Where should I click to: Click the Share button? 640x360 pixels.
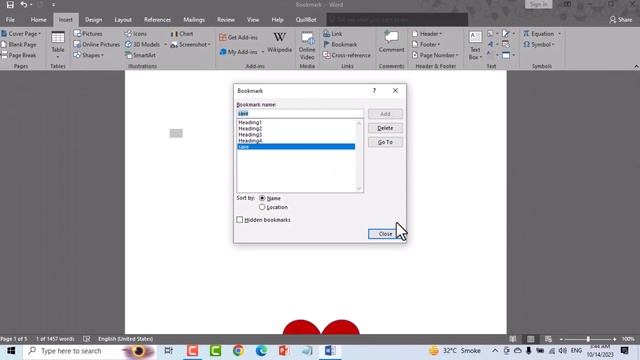(620, 20)
